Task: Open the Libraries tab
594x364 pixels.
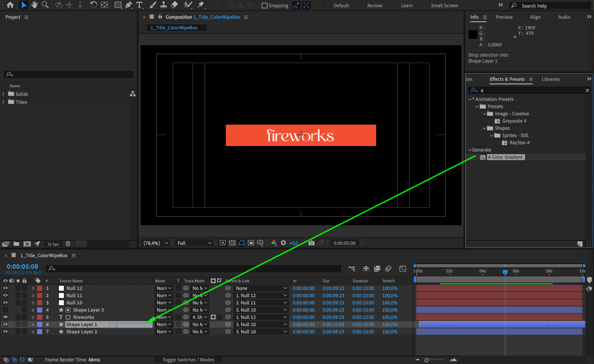Action: point(550,79)
